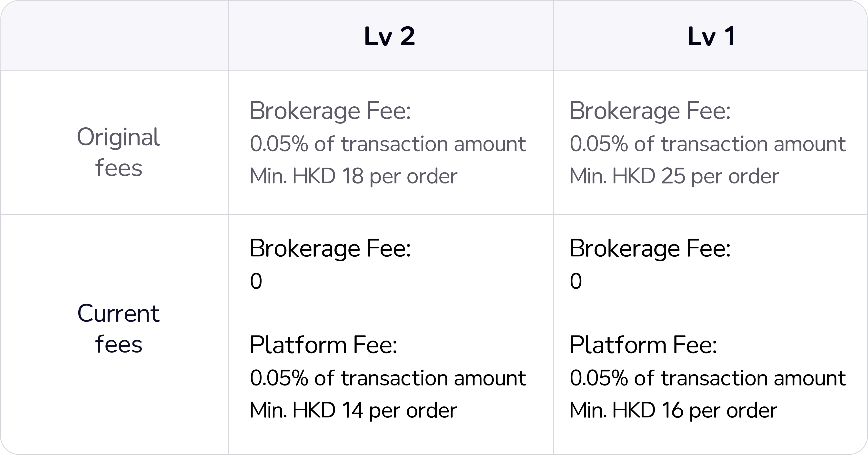Click Brokerage Fee label in Lv 1 current fees
The height and width of the screenshot is (455, 868).
pos(650,249)
